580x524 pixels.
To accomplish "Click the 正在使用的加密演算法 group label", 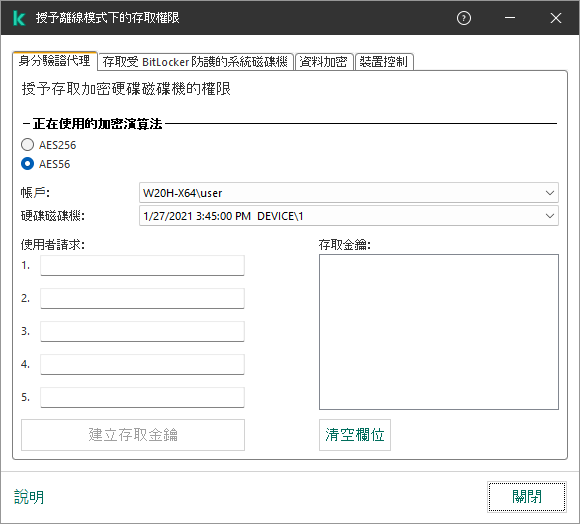I will coord(98,124).
